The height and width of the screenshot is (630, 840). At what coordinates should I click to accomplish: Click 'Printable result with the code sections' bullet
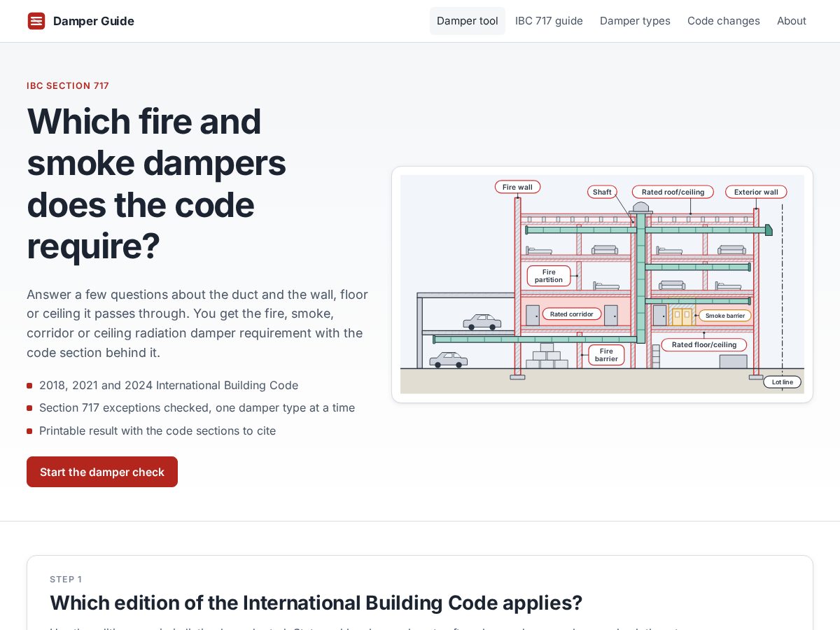(157, 430)
